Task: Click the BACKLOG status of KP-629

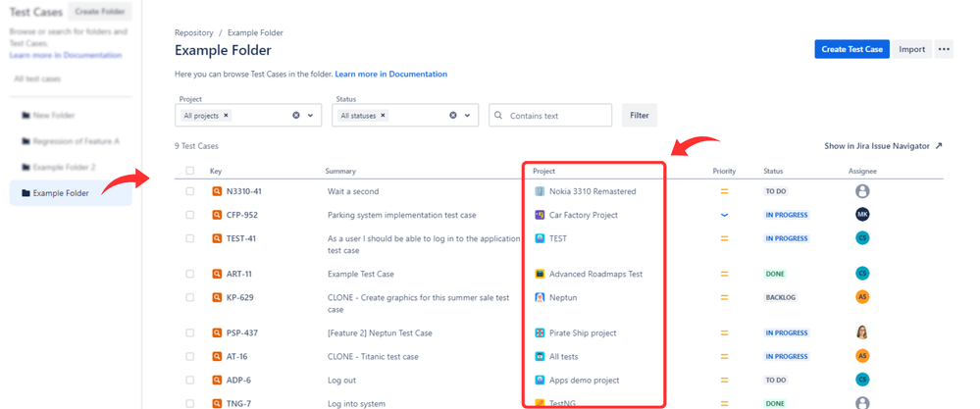Action: [781, 297]
